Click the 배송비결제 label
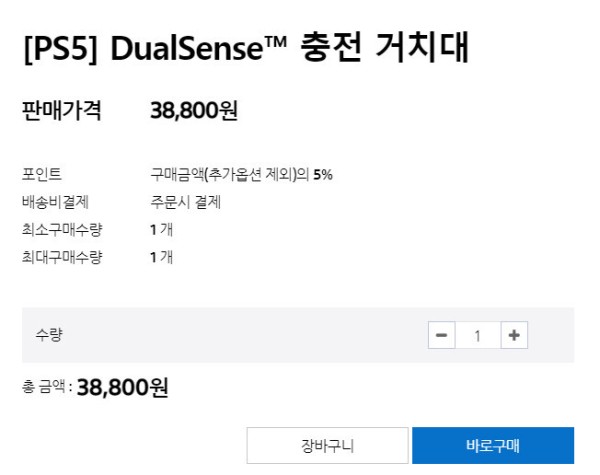Viewport: 600px width, 475px height. [55, 202]
